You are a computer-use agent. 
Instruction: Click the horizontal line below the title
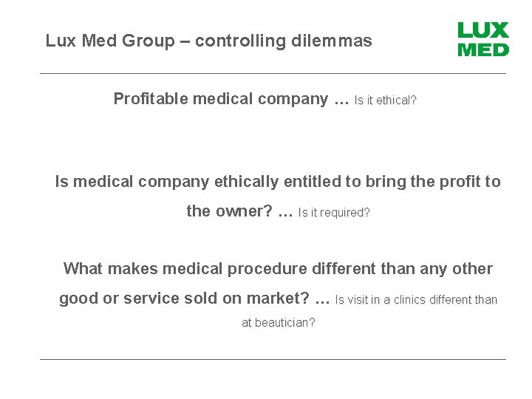[272, 73]
